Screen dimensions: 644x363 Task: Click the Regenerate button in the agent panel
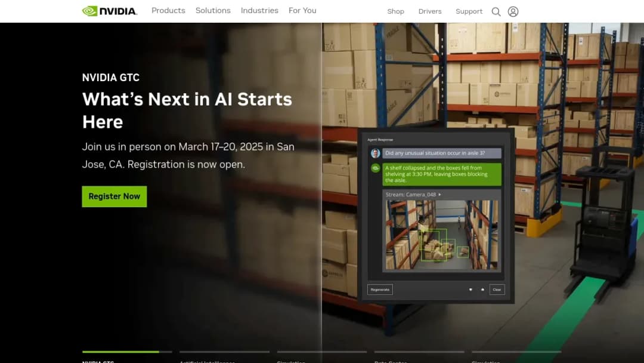pos(380,290)
